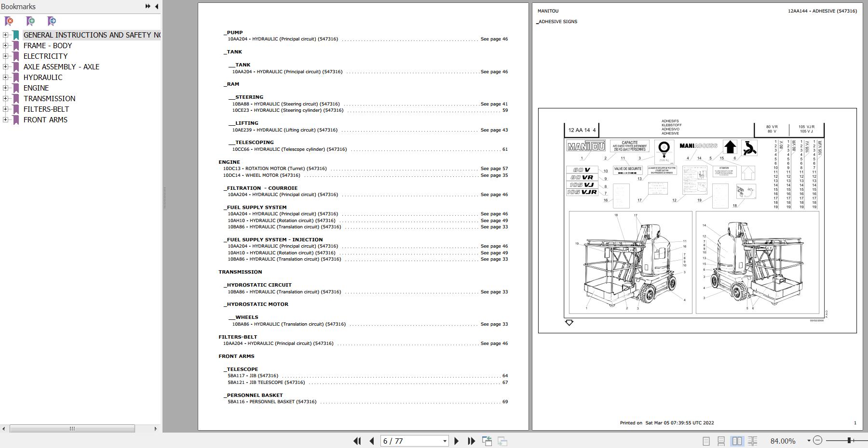Viewport: 868px width, 448px height.
Task: Select continuous facing page layout
Action: 752,441
